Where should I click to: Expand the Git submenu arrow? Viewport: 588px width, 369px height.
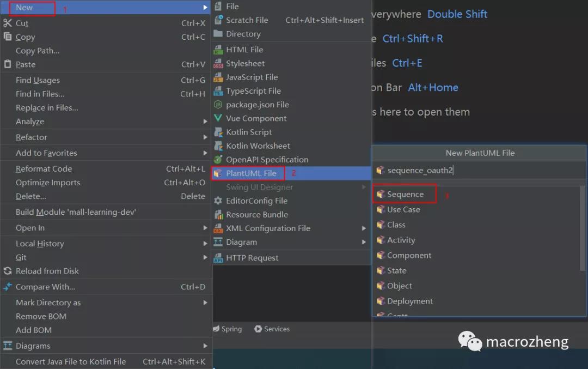coord(205,257)
